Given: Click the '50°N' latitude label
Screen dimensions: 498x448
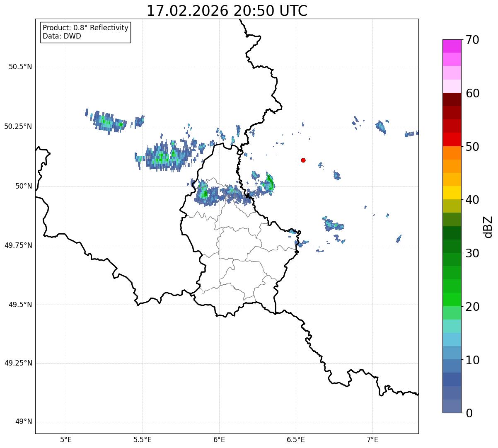Looking at the screenshot, I should (24, 186).
